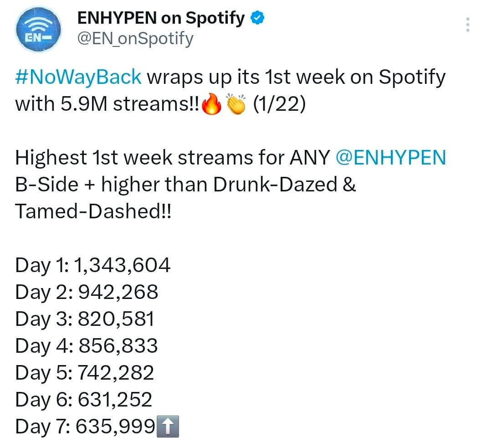Image resolution: width=492 pixels, height=448 pixels.
Task: Select the Day 2: 942,268 line
Action: (87, 292)
